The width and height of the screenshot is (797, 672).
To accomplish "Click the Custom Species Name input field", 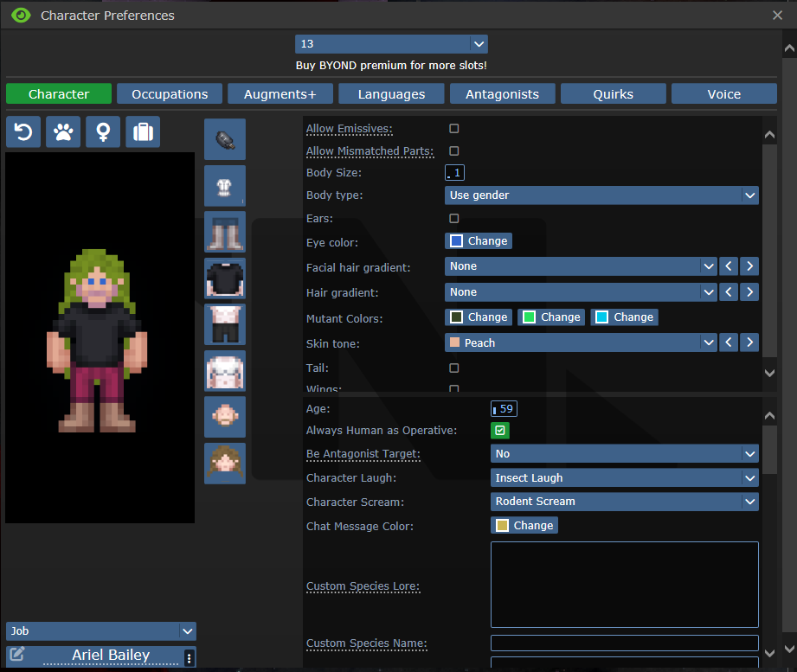I will pyautogui.click(x=624, y=643).
